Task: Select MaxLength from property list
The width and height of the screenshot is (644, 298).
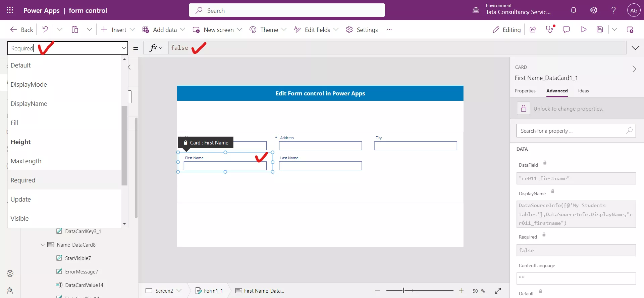Action: pyautogui.click(x=64, y=161)
